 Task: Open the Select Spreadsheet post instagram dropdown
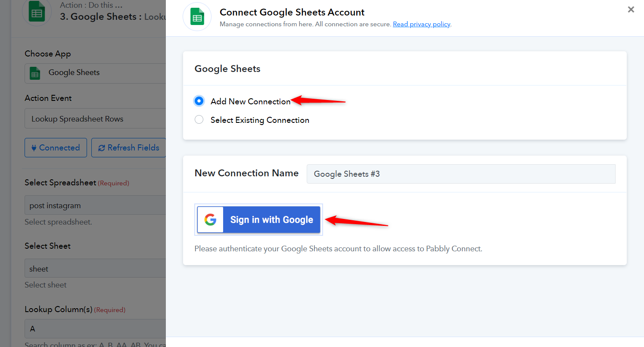95,206
